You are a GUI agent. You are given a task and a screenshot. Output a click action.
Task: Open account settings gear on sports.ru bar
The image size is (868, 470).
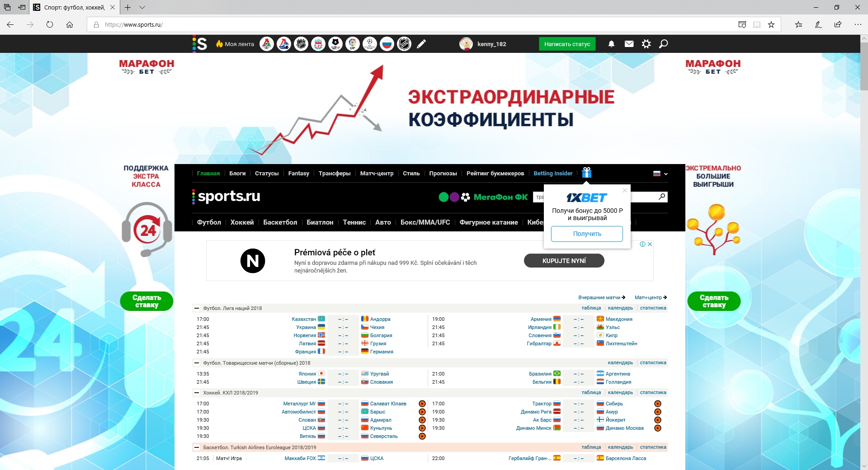646,44
